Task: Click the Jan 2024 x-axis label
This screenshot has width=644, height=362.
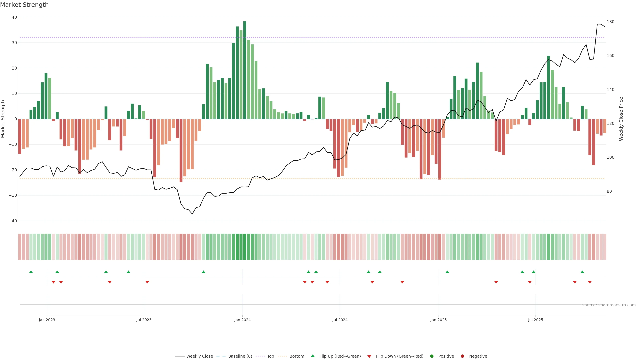Action: tap(242, 320)
